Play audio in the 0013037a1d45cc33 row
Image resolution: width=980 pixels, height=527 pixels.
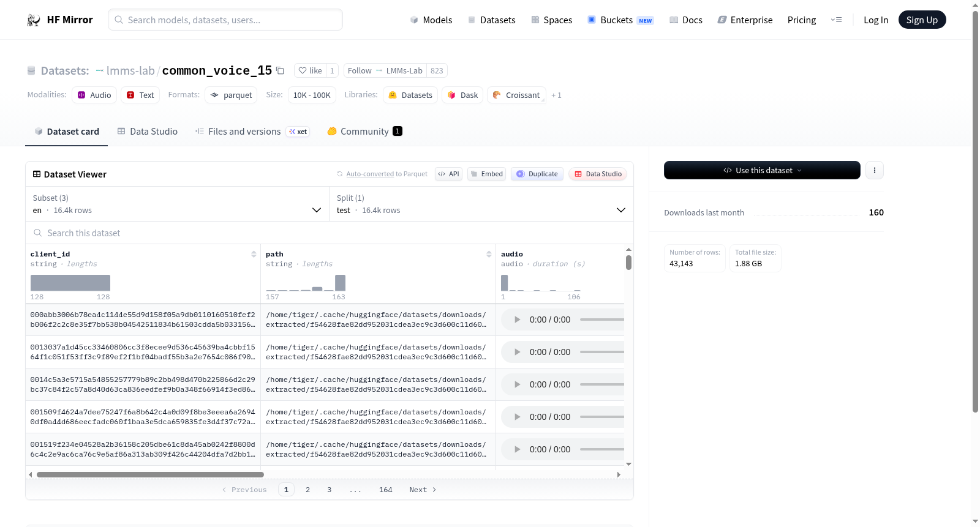[x=517, y=352]
